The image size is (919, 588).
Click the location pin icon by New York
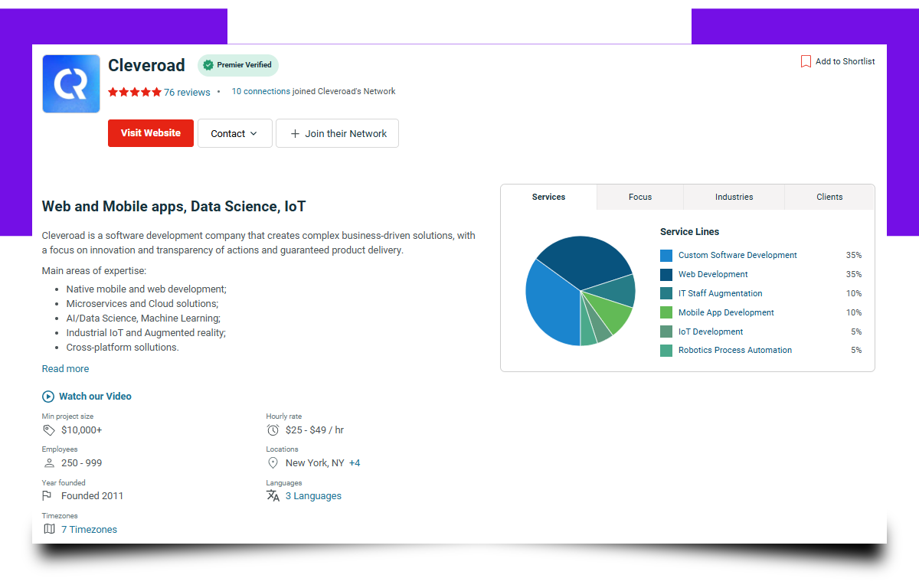[273, 463]
